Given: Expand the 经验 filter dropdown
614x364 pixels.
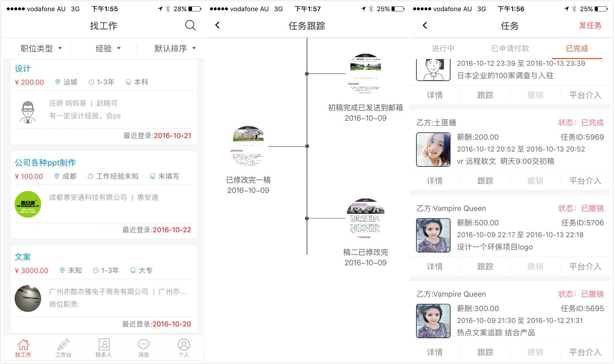Looking at the screenshot, I should [108, 49].
